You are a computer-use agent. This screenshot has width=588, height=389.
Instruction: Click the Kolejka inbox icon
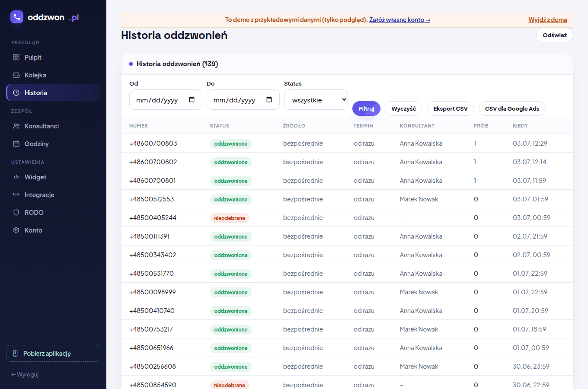(16, 75)
